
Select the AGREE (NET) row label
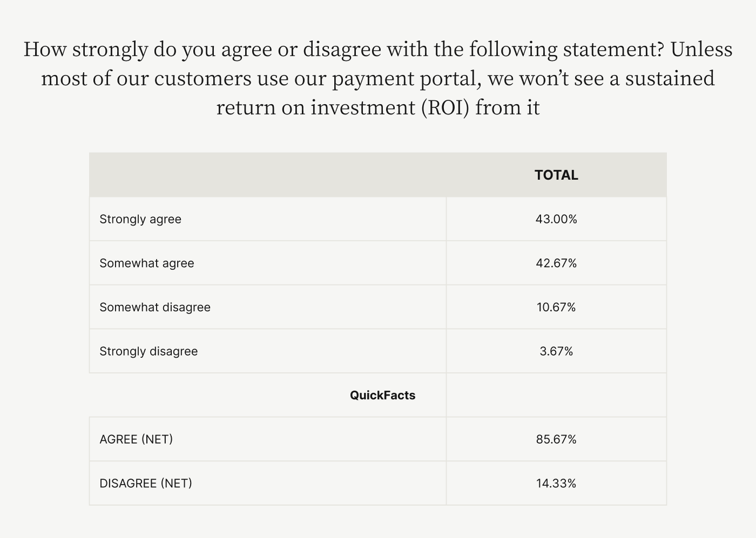pyautogui.click(x=136, y=439)
